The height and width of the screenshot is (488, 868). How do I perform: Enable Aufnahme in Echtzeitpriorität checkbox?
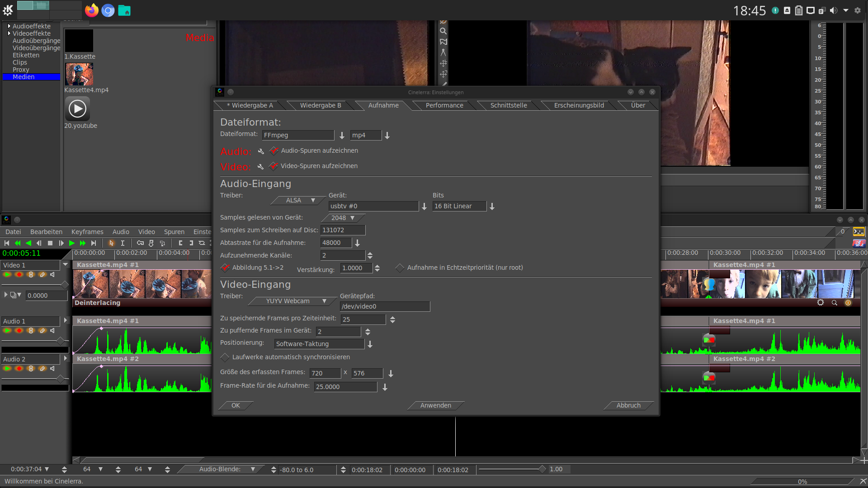pos(400,268)
